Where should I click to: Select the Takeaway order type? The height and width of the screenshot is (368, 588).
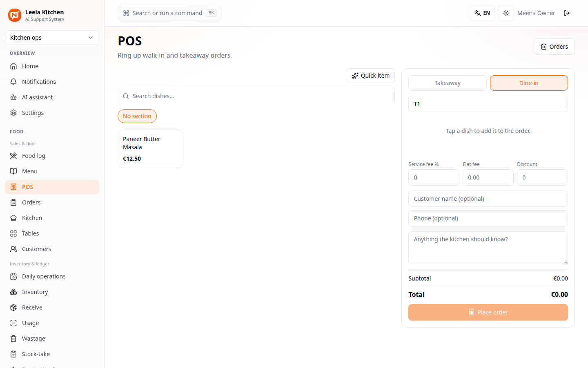tap(447, 83)
